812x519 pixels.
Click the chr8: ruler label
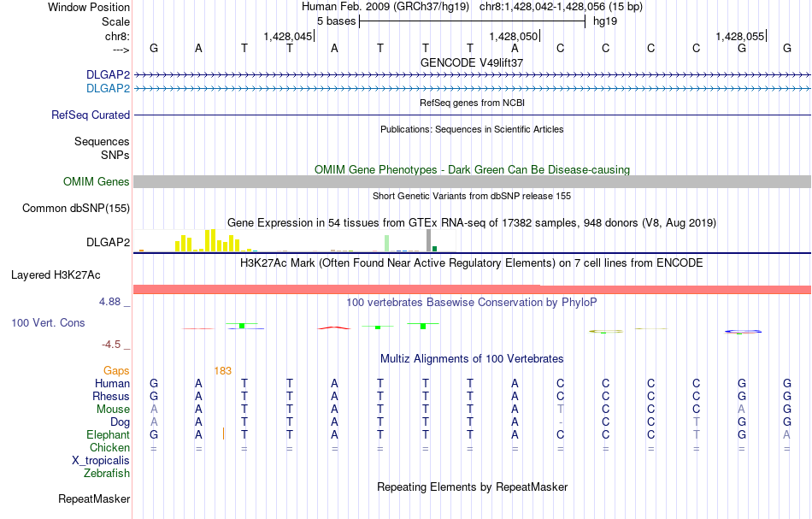[x=117, y=36]
